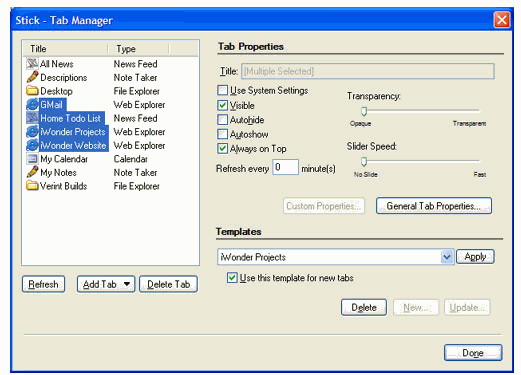Select the Desktop tab entry
Screen dimensions: 521x375
56,91
